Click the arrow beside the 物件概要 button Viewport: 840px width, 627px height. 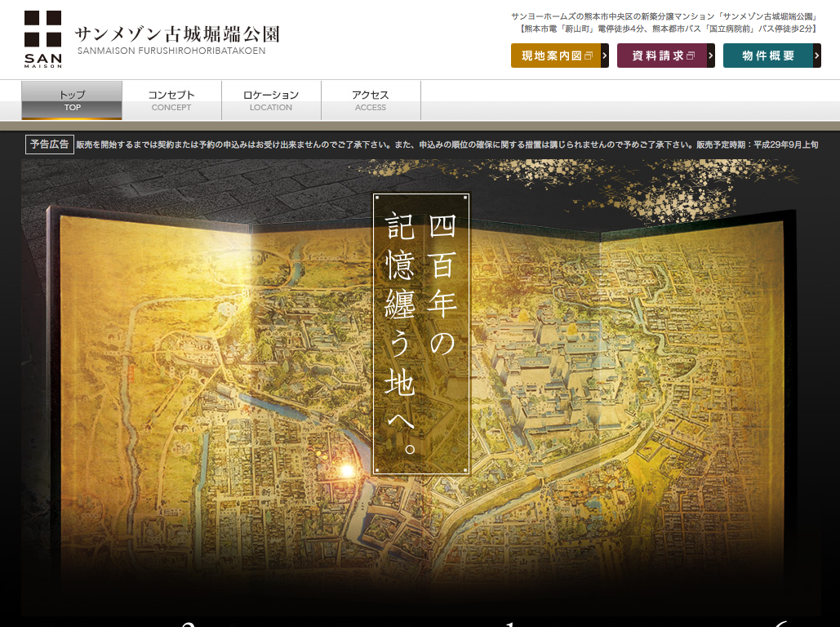[x=817, y=56]
